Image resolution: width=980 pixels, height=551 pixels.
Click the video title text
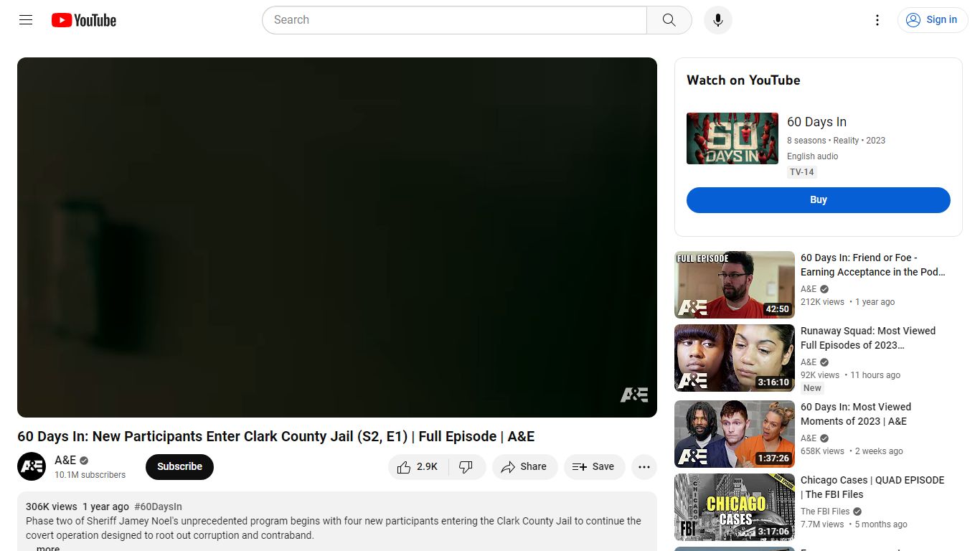click(x=276, y=436)
